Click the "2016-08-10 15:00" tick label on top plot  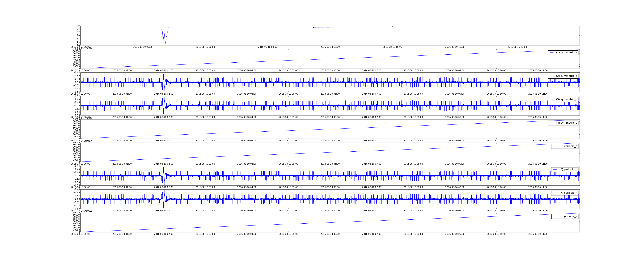392,47
